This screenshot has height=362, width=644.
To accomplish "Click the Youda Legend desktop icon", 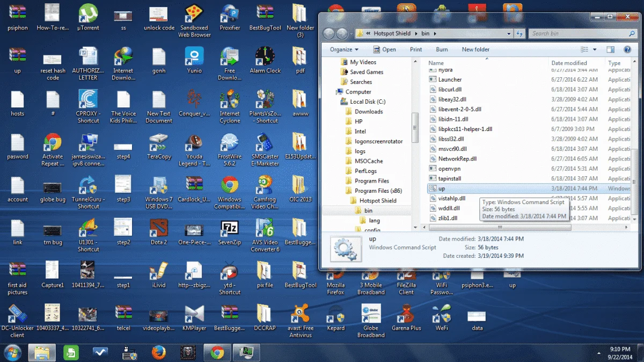I will (194, 149).
